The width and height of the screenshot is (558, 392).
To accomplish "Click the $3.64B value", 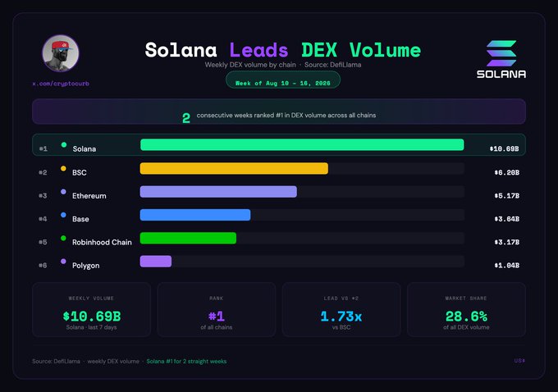I will click(507, 219).
